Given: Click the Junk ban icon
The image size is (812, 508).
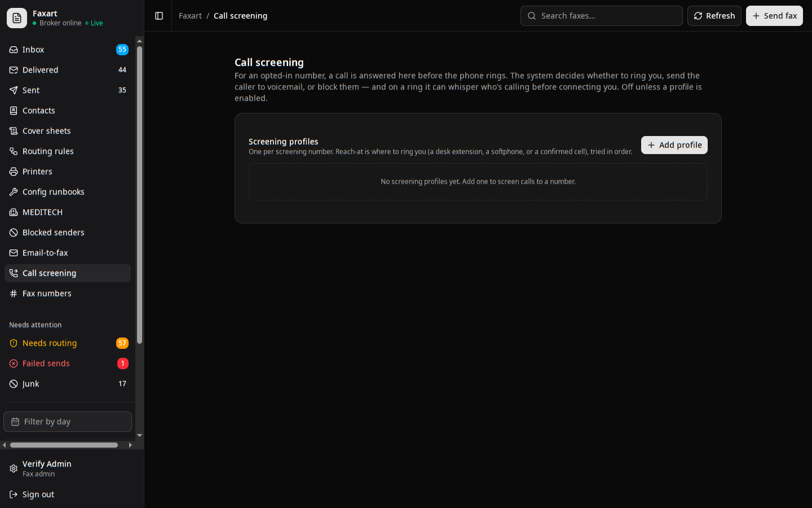Looking at the screenshot, I should [14, 384].
